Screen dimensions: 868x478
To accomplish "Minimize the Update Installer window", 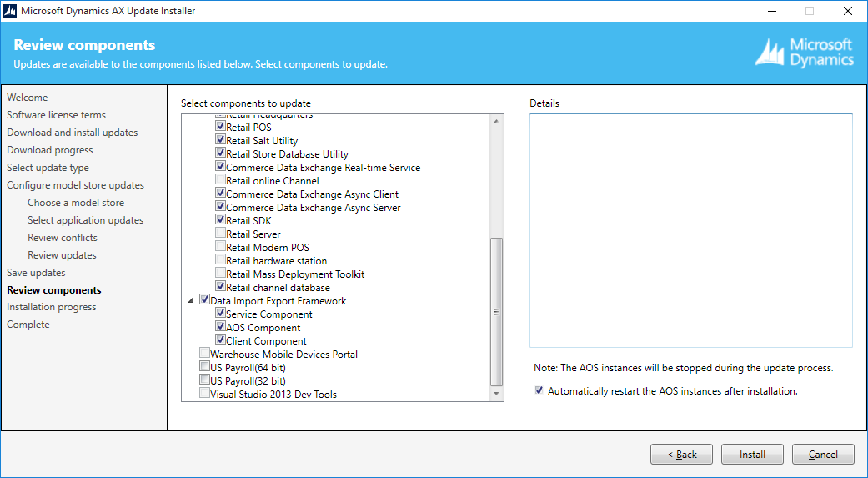I will [x=771, y=11].
